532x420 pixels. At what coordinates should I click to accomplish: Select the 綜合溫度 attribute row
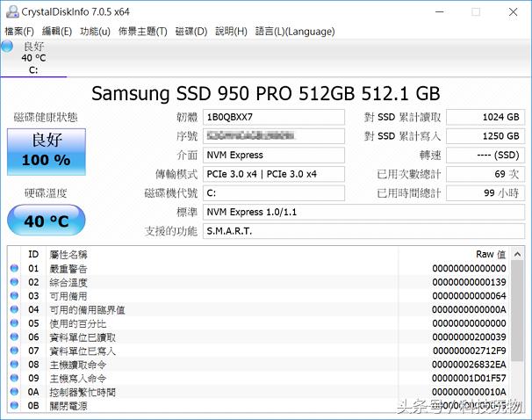click(259, 282)
